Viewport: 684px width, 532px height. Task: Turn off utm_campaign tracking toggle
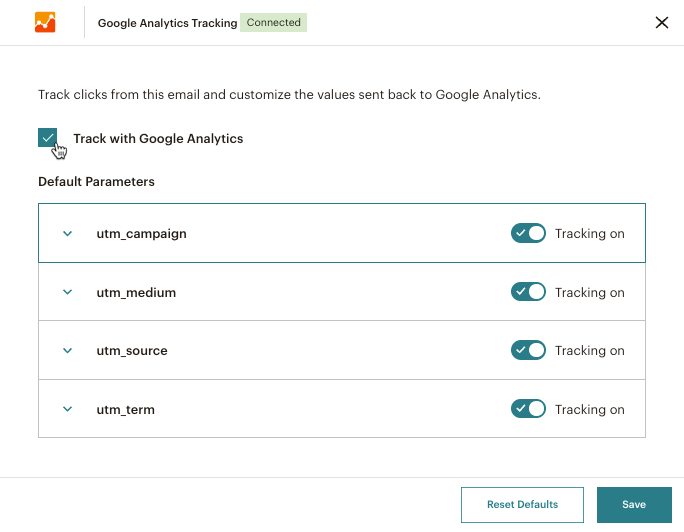click(528, 234)
